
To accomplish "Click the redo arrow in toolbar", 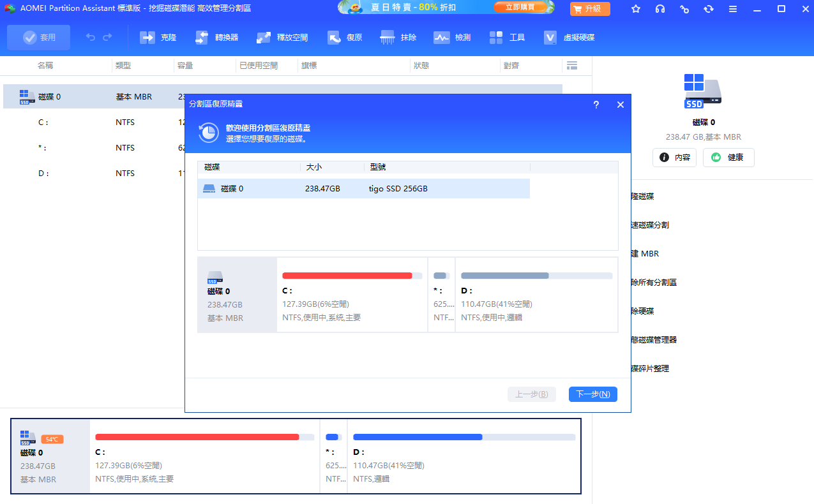I will tap(107, 38).
